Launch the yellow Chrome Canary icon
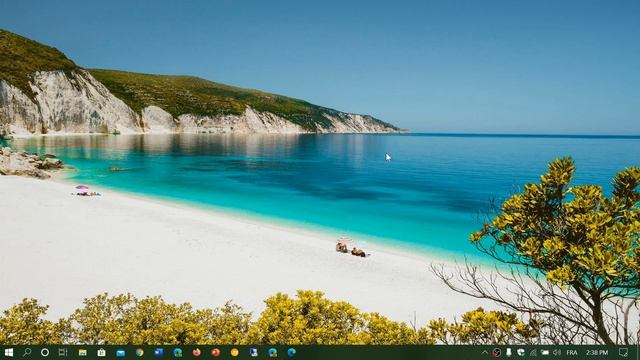Viewport: 640px width, 360px height. (x=234, y=352)
